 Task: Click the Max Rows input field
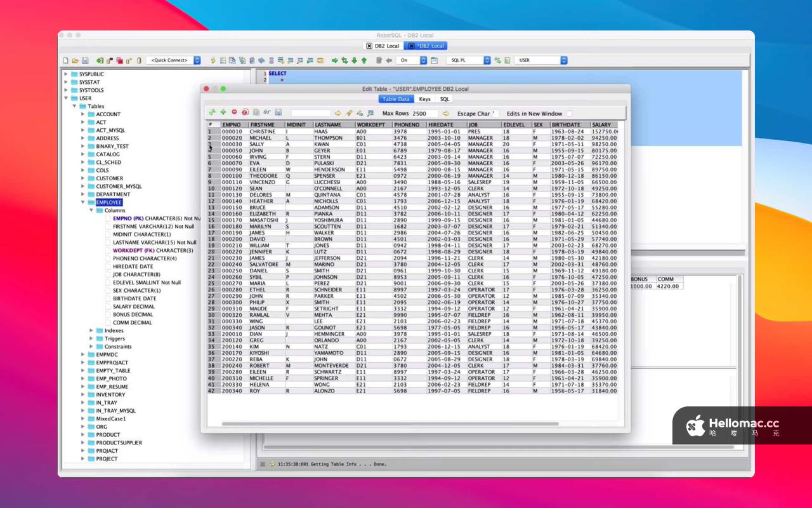click(425, 114)
